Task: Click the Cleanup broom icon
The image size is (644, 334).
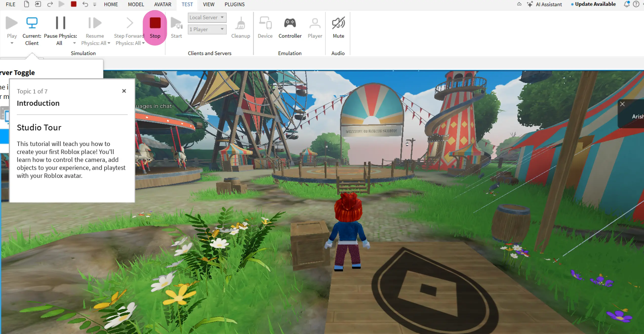Action: [240, 24]
